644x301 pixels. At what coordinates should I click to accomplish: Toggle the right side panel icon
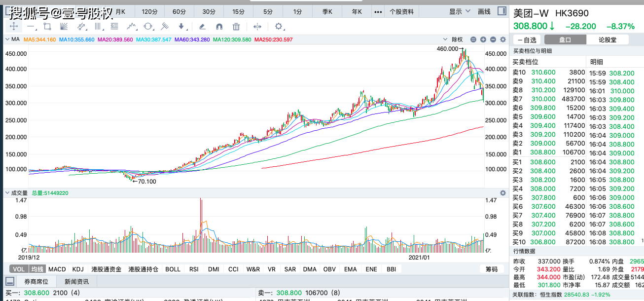point(501,11)
